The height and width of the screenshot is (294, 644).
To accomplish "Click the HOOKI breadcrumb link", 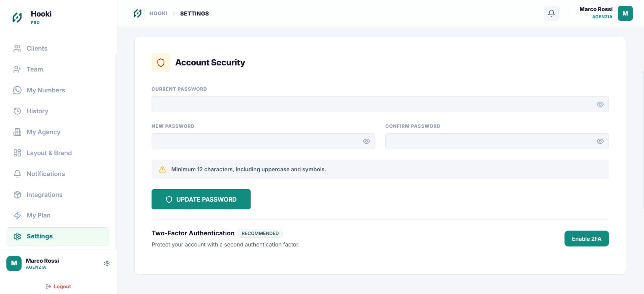I will click(x=158, y=13).
